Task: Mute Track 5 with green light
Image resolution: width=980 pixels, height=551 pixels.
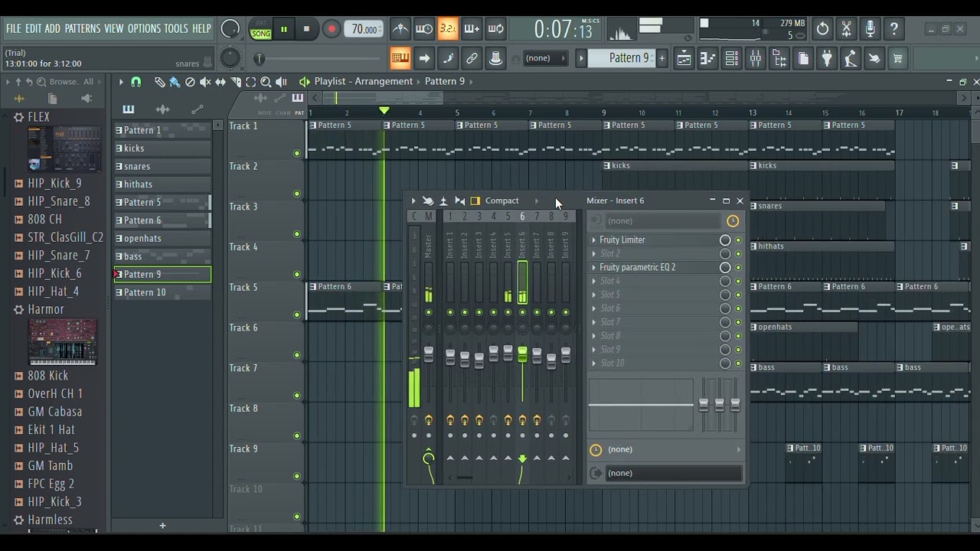Action: (297, 315)
